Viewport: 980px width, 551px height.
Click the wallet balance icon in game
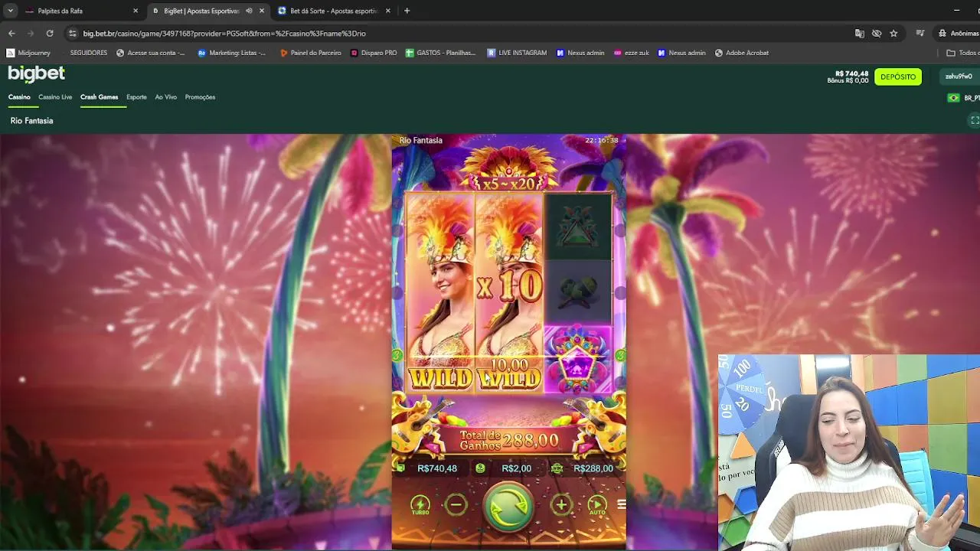[400, 468]
